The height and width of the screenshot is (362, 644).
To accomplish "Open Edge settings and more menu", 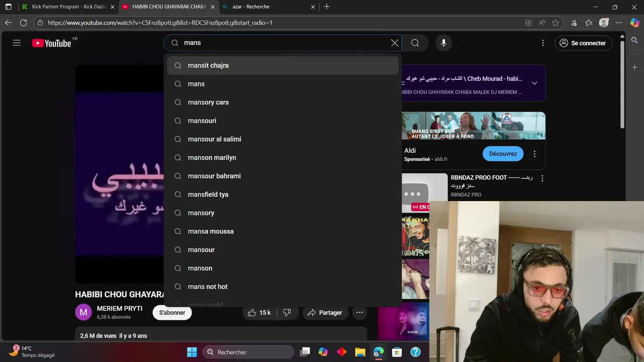I will (619, 23).
